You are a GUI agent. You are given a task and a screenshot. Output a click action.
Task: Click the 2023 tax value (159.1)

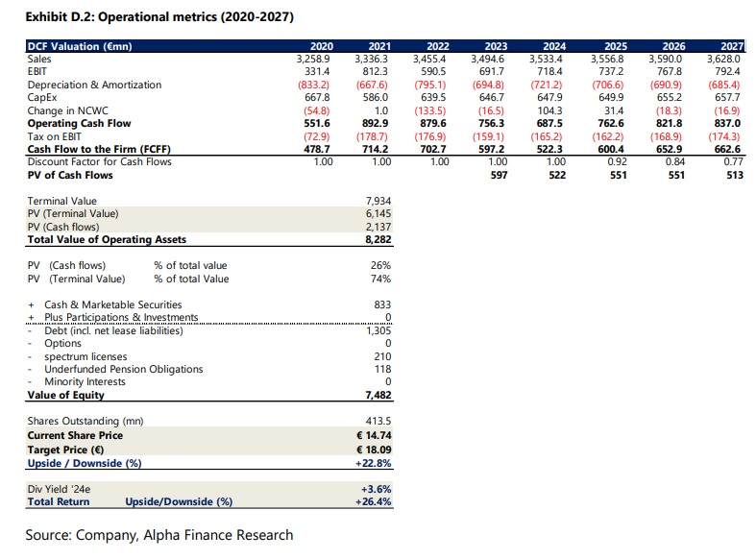point(488,136)
